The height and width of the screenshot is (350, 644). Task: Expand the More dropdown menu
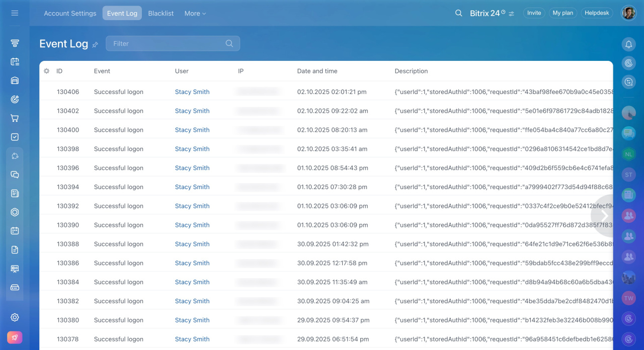pos(195,14)
